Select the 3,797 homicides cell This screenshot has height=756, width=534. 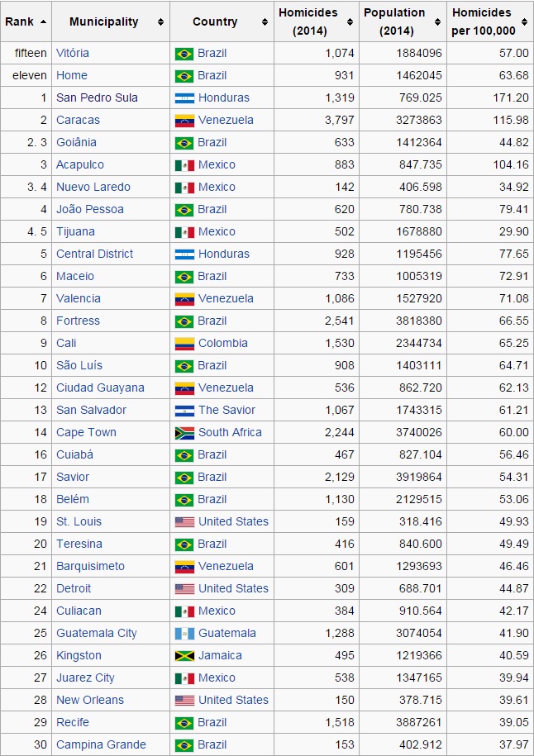(x=317, y=120)
